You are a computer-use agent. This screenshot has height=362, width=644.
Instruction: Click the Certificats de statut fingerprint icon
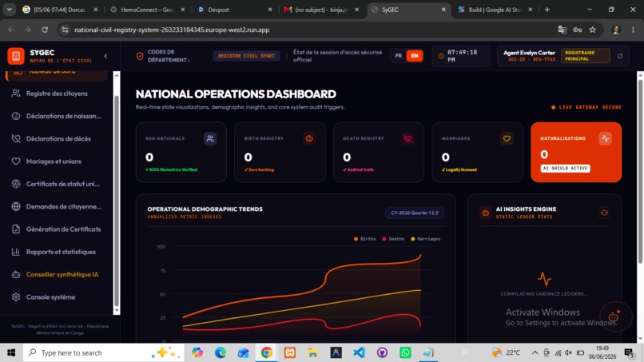pyautogui.click(x=16, y=184)
